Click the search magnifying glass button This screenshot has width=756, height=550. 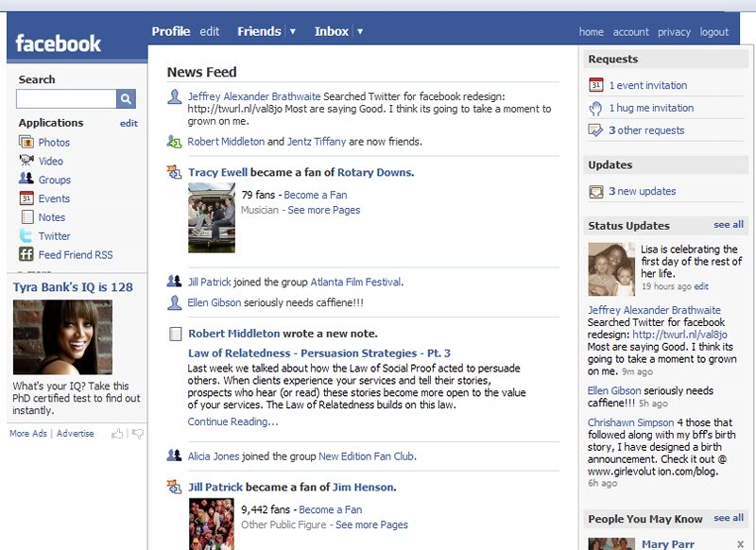pos(127,98)
